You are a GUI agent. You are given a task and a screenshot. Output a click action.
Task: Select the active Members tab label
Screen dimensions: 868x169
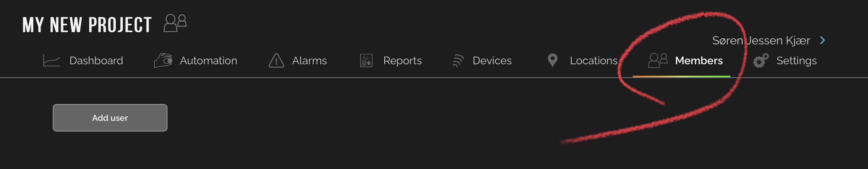pyautogui.click(x=699, y=60)
